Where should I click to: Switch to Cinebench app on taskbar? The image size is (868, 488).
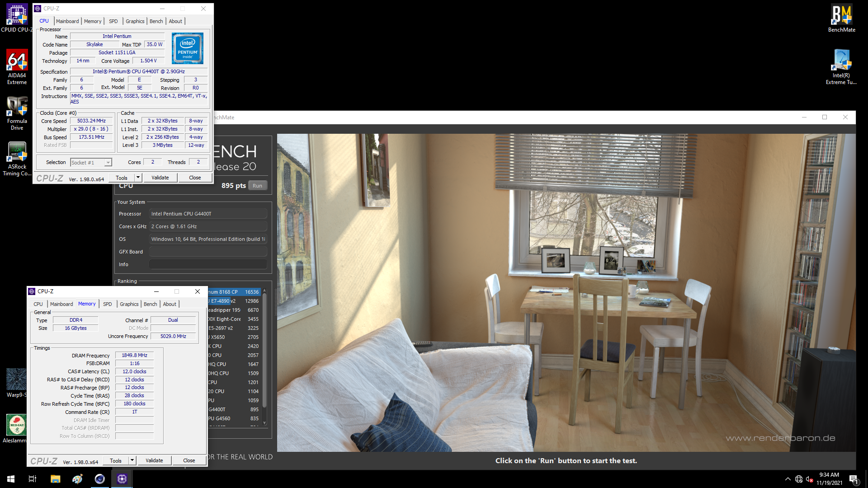pos(99,479)
